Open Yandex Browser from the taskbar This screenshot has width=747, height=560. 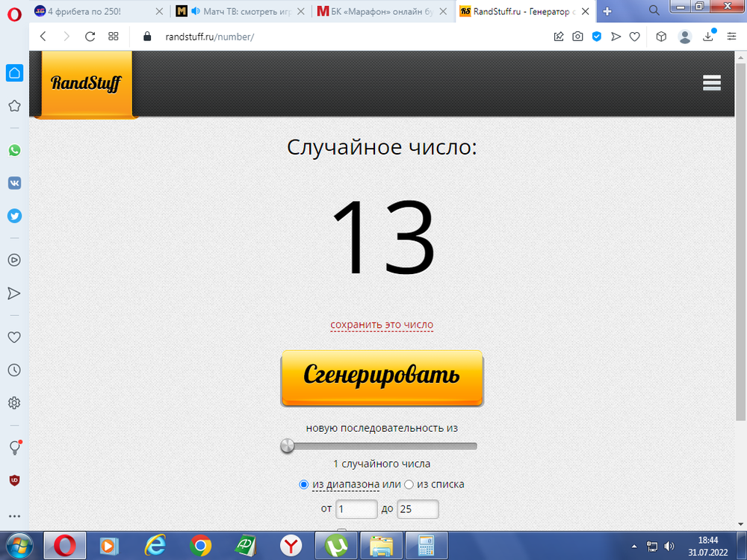291,546
